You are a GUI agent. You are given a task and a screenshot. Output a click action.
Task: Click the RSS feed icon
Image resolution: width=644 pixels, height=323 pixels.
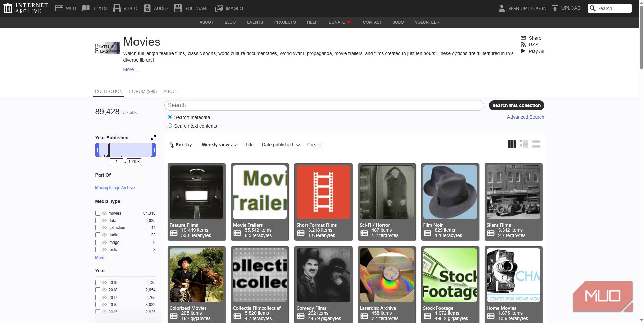[523, 44]
